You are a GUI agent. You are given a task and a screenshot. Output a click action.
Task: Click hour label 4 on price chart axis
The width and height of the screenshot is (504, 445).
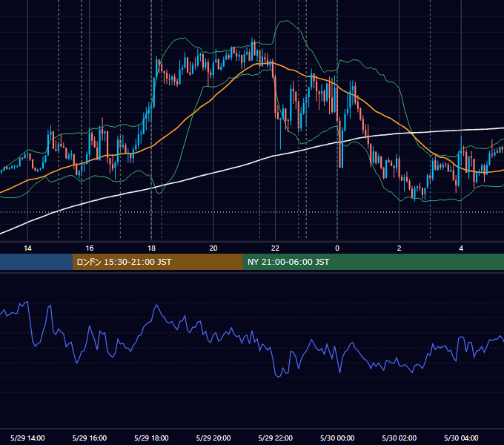point(461,248)
